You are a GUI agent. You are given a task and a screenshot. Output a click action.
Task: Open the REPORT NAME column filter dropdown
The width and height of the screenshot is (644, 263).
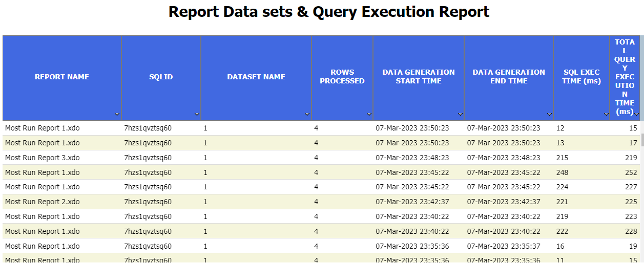[x=117, y=114]
